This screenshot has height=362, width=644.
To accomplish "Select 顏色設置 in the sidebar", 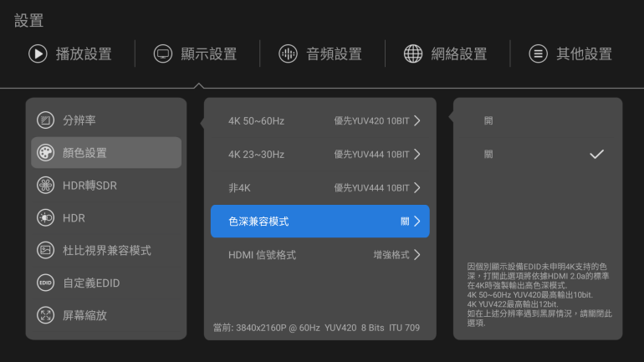I will pyautogui.click(x=106, y=153).
